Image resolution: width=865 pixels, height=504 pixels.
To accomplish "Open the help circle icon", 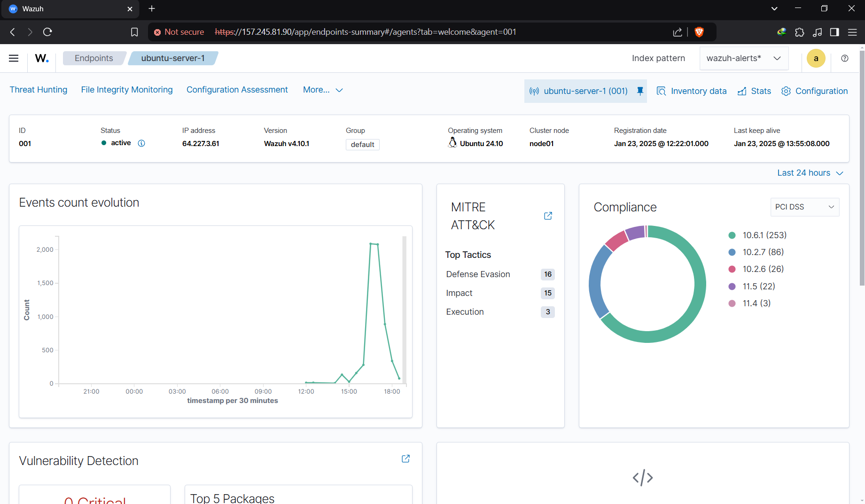I will [x=845, y=58].
